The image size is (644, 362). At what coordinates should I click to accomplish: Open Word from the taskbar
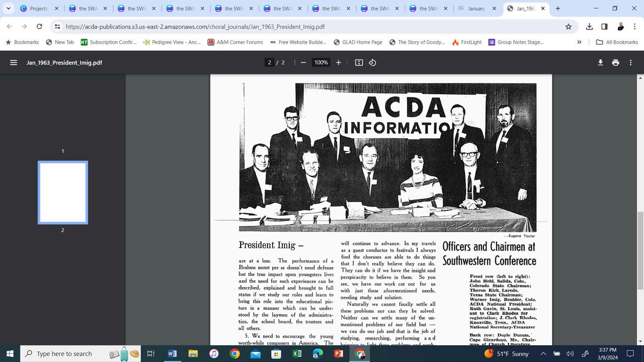pos(172,354)
